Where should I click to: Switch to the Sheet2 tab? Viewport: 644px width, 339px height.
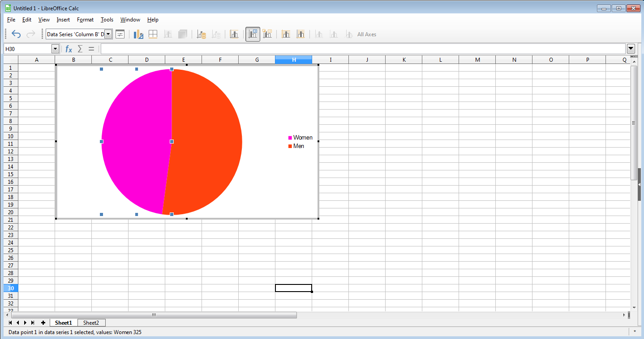[91, 322]
